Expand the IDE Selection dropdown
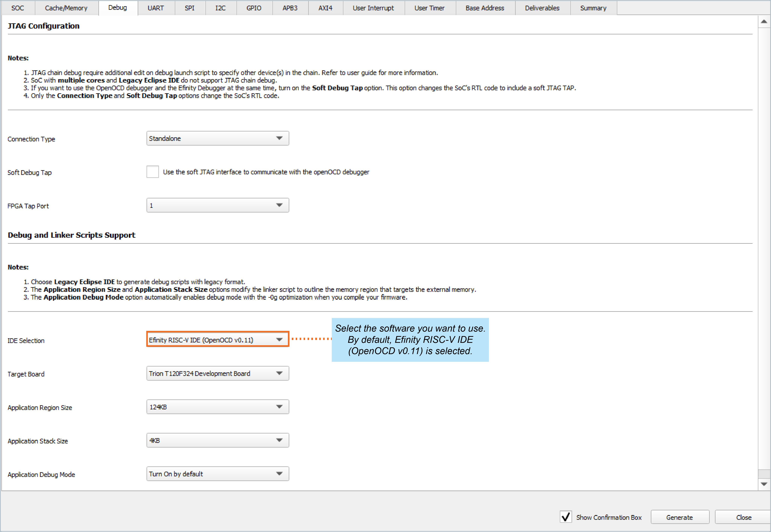 [x=217, y=340]
